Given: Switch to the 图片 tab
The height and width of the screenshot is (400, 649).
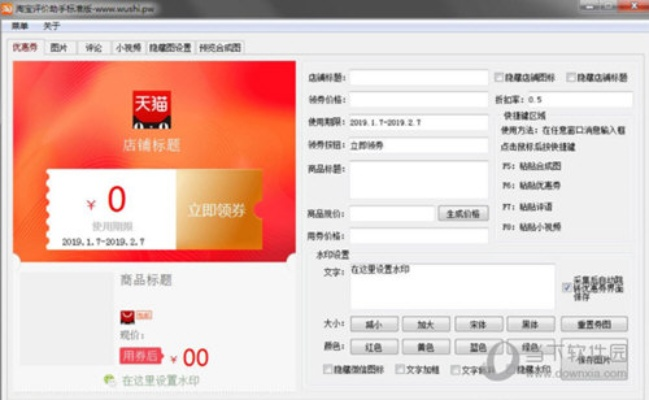Looking at the screenshot, I should (x=59, y=48).
